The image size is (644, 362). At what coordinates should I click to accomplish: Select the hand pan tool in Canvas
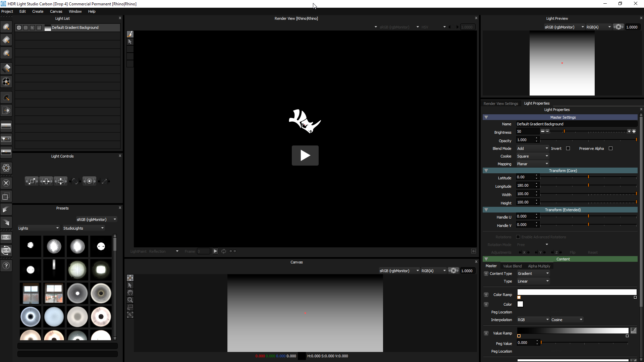point(130,293)
